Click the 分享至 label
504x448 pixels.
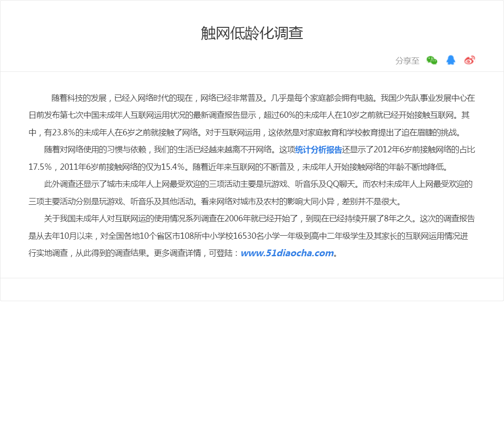[407, 61]
